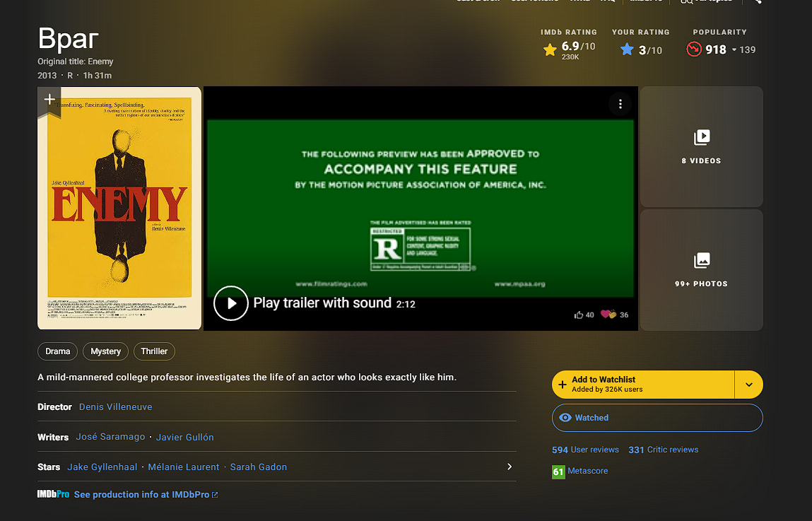Open the 594 User reviews

585,450
